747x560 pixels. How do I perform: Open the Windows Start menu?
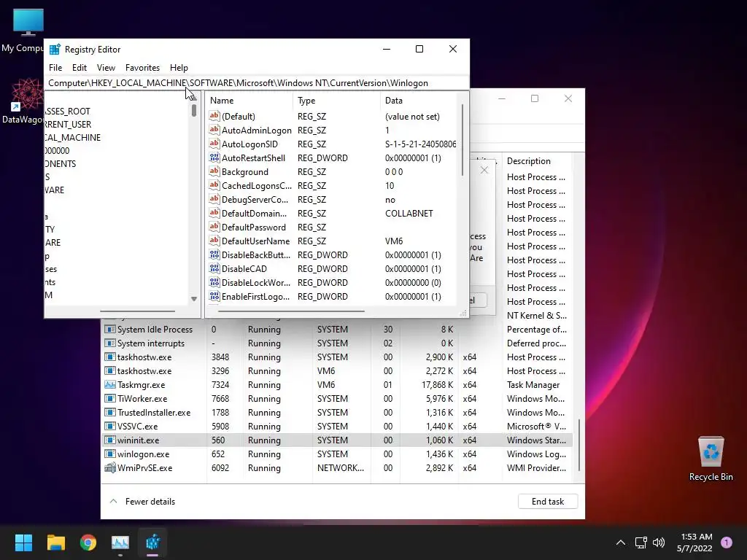(x=23, y=542)
